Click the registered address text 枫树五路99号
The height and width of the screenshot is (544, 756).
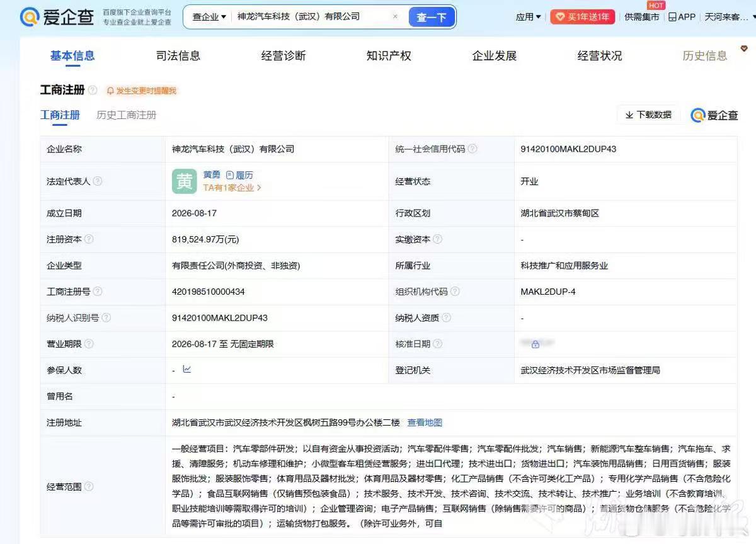(x=338, y=422)
